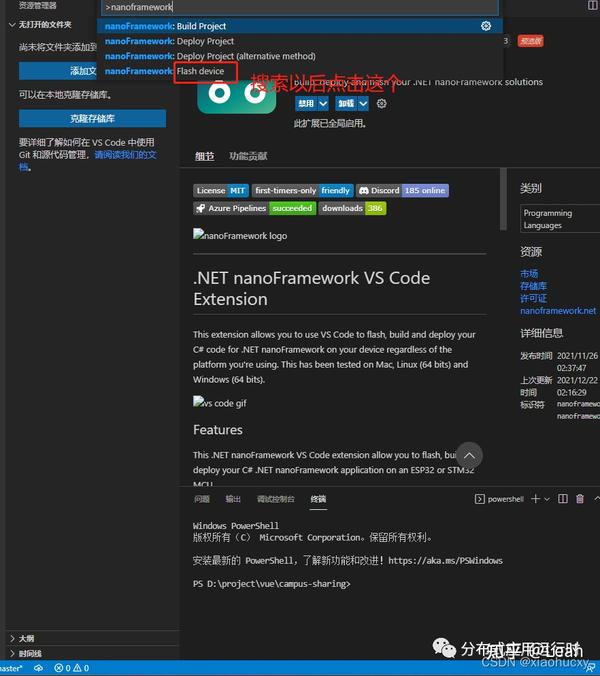Split the terminal panel
Viewport: 600px width, 676px height.
click(x=562, y=499)
